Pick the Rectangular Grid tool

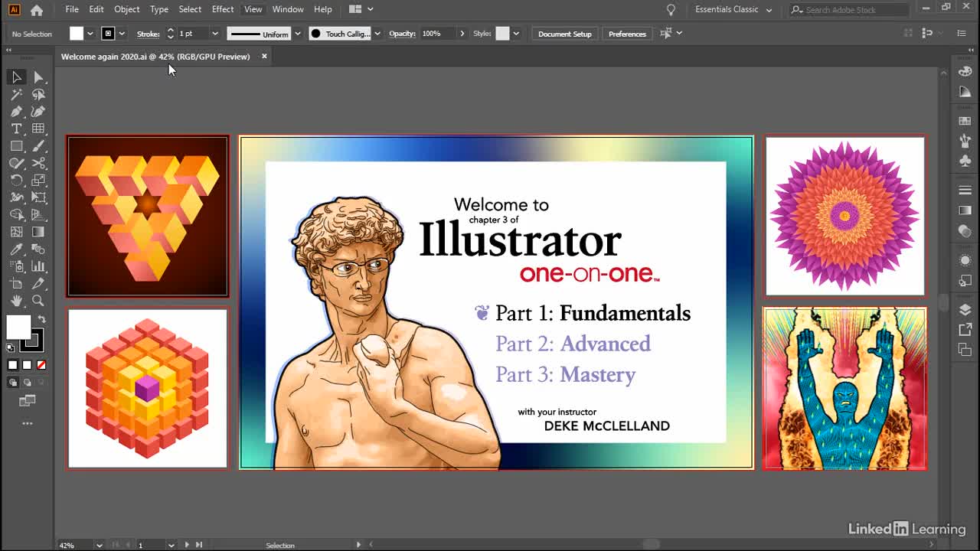pyautogui.click(x=38, y=129)
